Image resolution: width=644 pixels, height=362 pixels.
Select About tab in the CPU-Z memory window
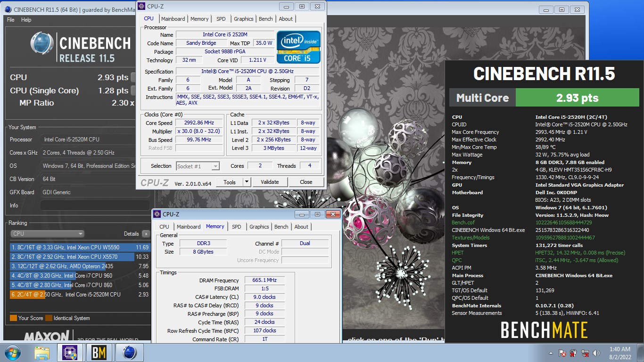301,227
